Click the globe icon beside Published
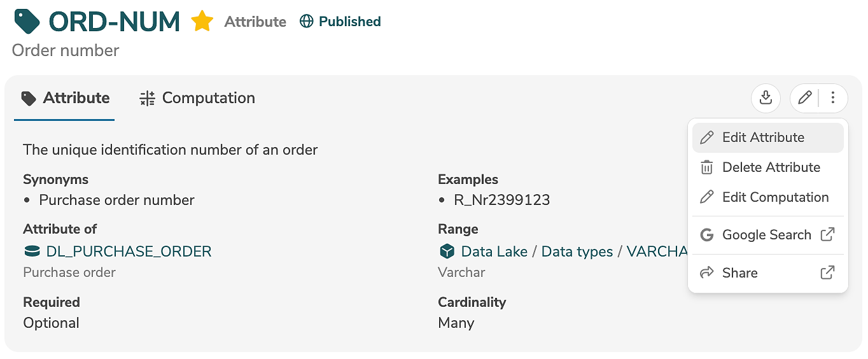 tap(307, 22)
